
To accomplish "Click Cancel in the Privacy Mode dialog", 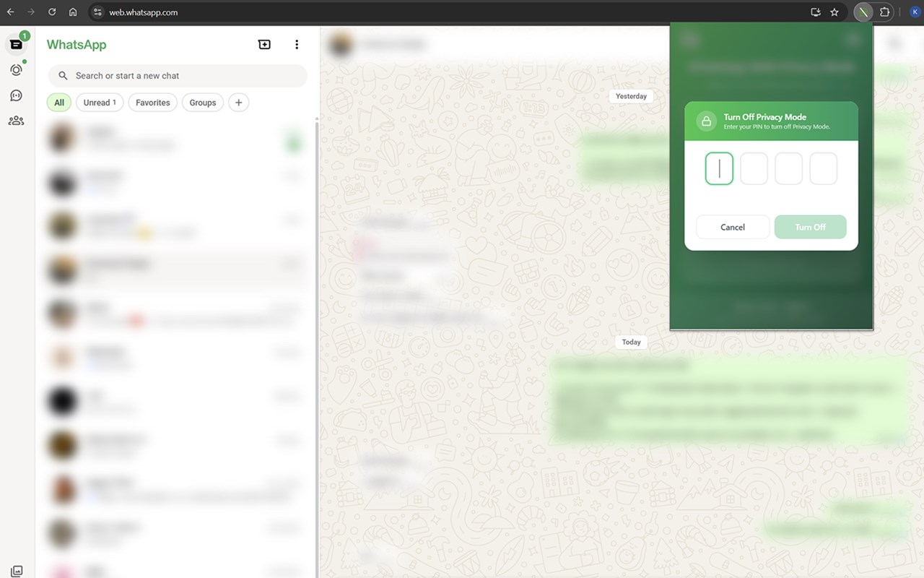I will (733, 227).
